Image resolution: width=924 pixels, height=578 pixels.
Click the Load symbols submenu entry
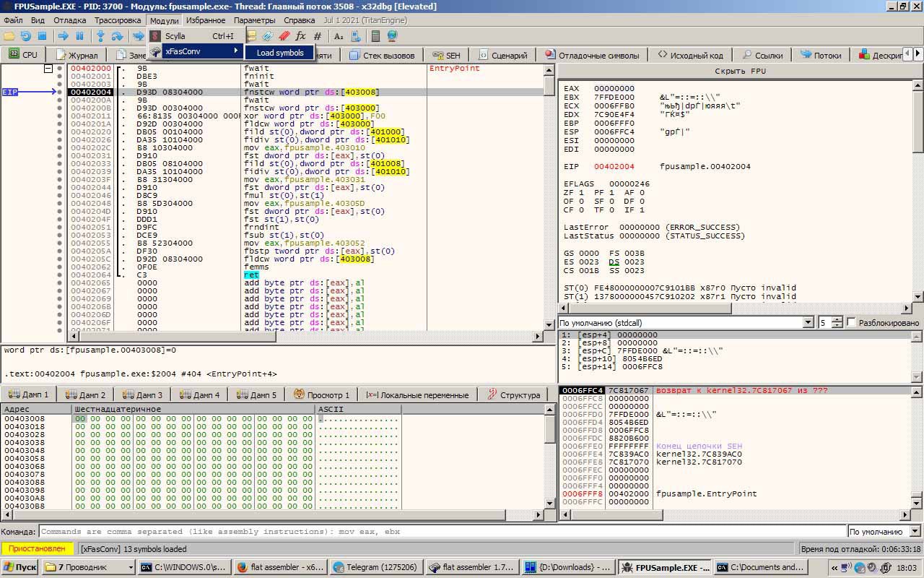pos(280,53)
